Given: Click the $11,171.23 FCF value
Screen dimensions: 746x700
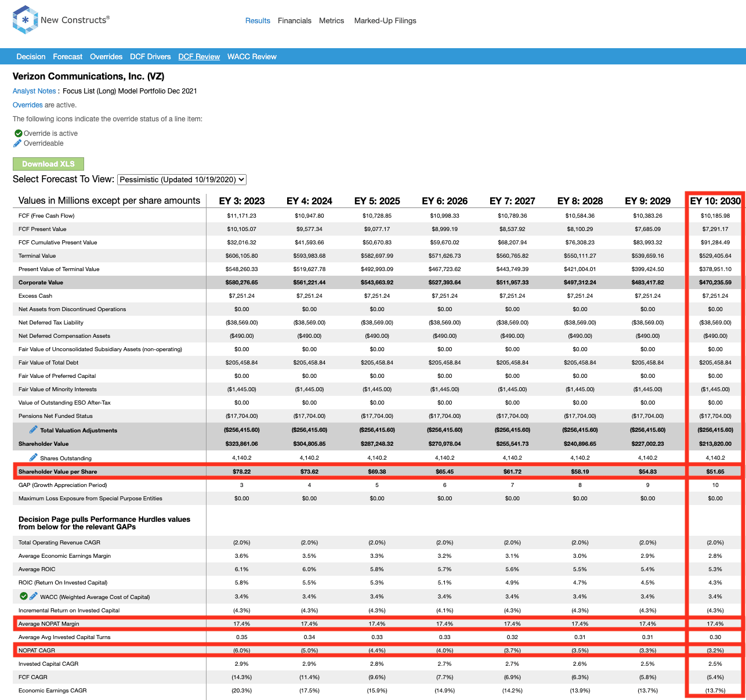Looking at the screenshot, I should [x=242, y=215].
